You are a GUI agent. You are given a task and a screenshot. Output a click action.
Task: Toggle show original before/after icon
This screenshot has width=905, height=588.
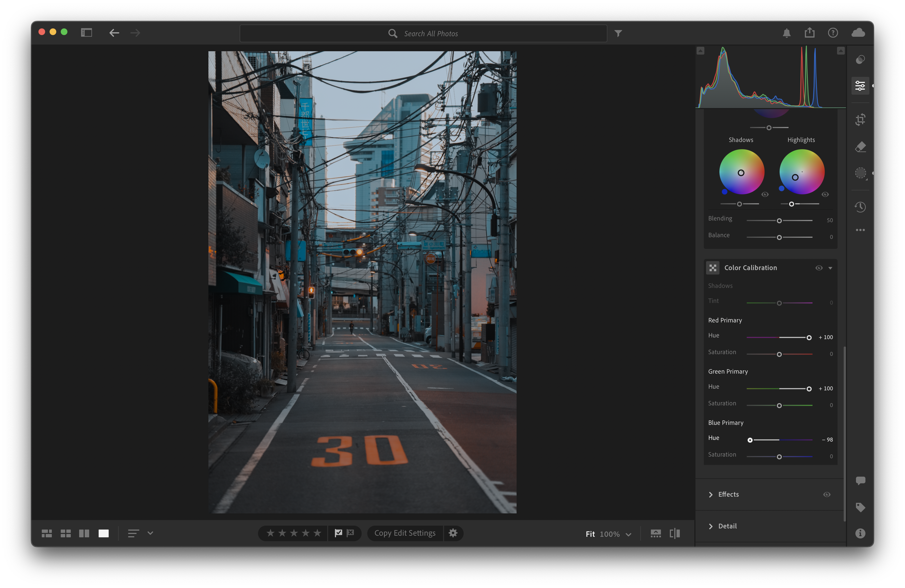pyautogui.click(x=675, y=533)
